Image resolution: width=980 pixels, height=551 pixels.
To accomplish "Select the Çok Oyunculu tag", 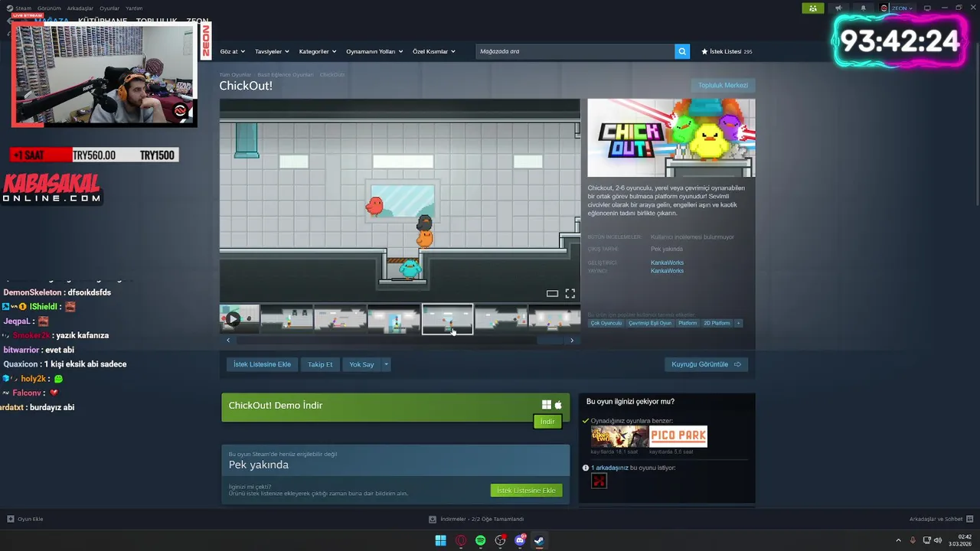I will click(x=606, y=323).
